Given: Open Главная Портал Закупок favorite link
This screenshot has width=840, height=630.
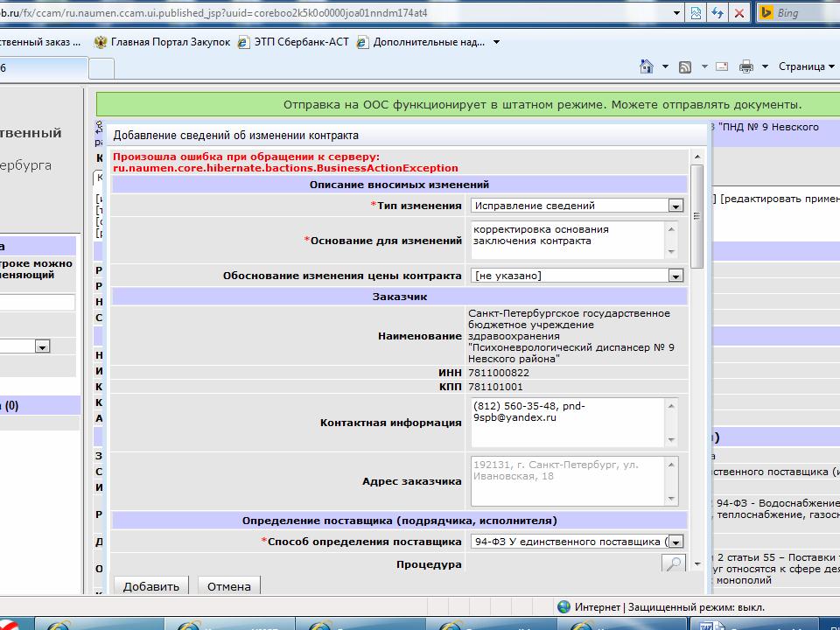Looking at the screenshot, I should (x=162, y=42).
